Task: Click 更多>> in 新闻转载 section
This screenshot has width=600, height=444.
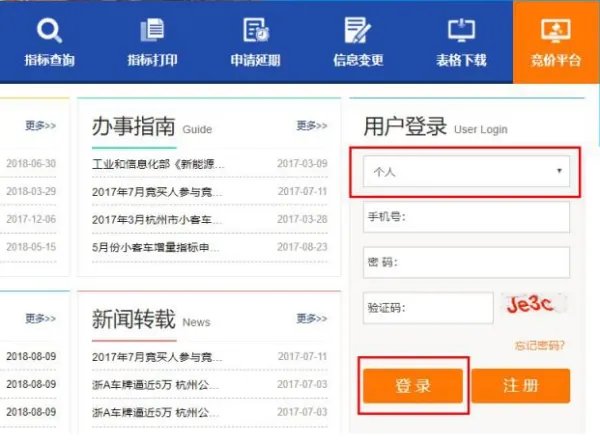Action: (x=312, y=318)
